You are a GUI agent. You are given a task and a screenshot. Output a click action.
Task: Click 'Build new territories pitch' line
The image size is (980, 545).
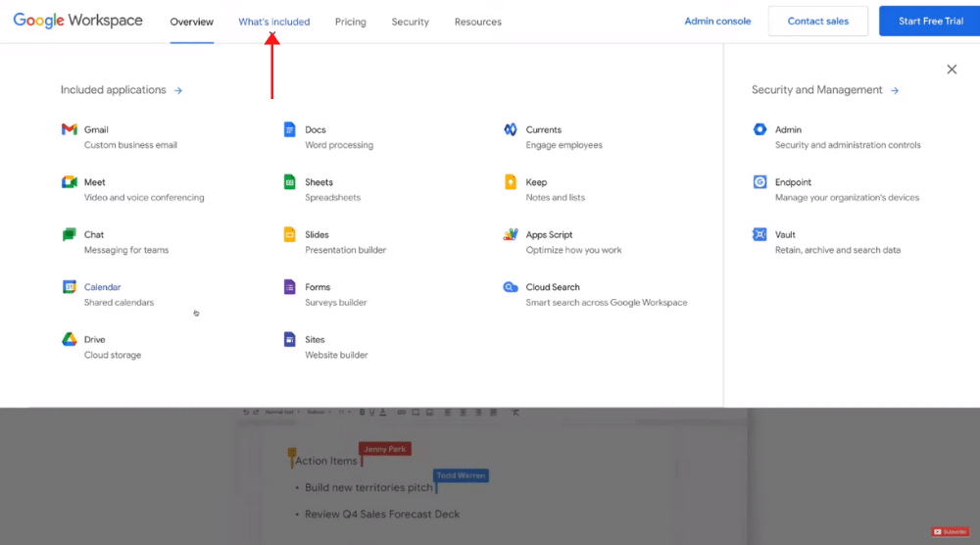[x=368, y=487]
